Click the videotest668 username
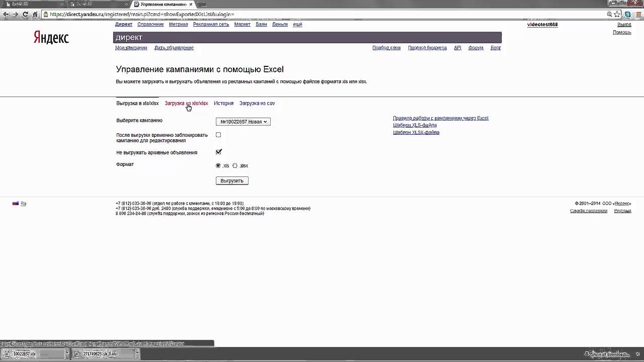The width and height of the screenshot is (644, 362). pos(542,24)
